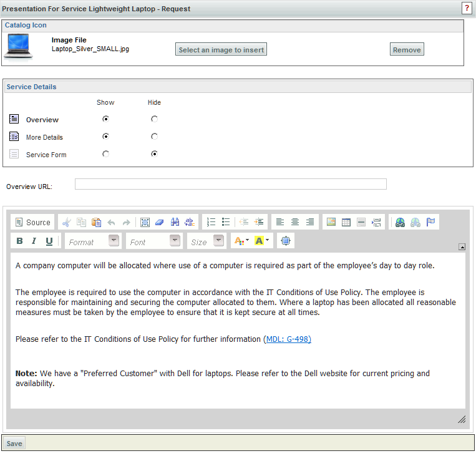This screenshot has height=456, width=476.
Task: Open the MDL: G-498 link
Action: pyautogui.click(x=288, y=339)
